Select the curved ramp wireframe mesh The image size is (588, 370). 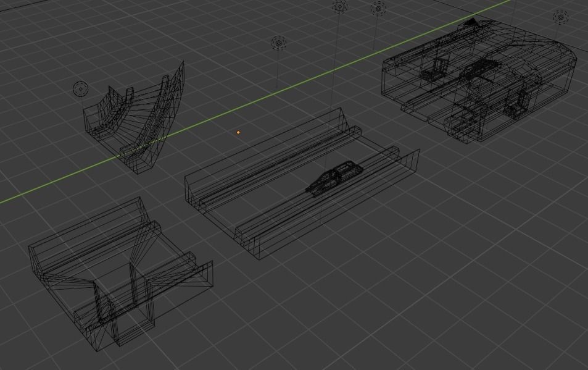click(135, 118)
